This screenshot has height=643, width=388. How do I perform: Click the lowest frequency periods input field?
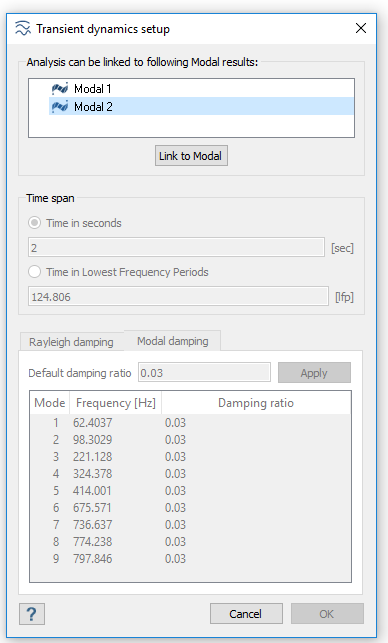click(178, 296)
